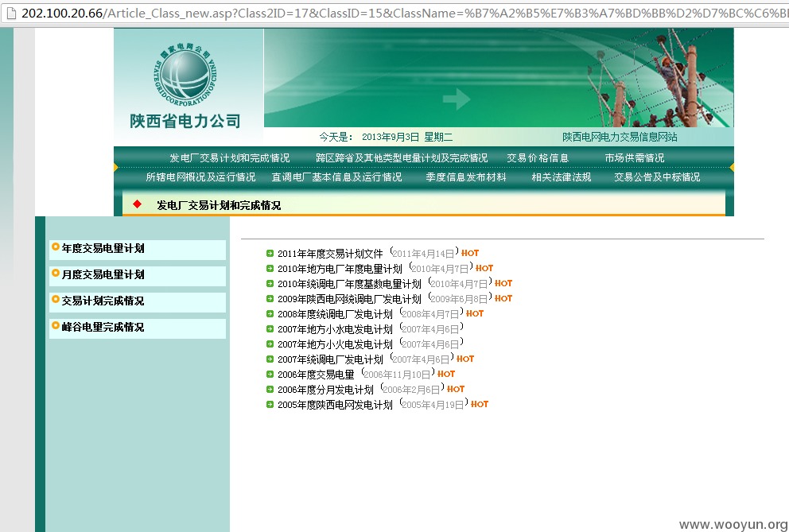This screenshot has width=789, height=532.
Task: Click green arrow icon beside 2008年度统调电厂发电计划
Action: click(270, 313)
